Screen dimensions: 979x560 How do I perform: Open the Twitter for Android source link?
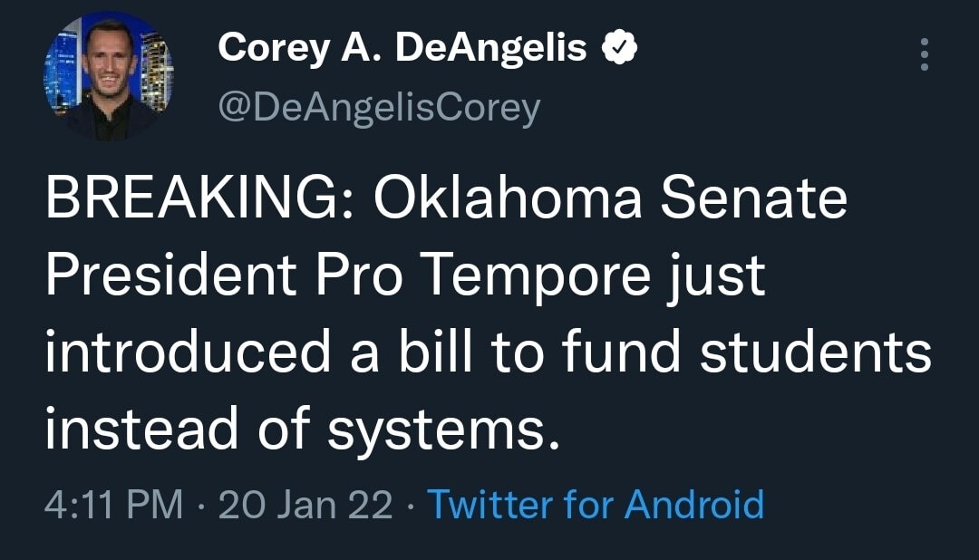point(598,504)
